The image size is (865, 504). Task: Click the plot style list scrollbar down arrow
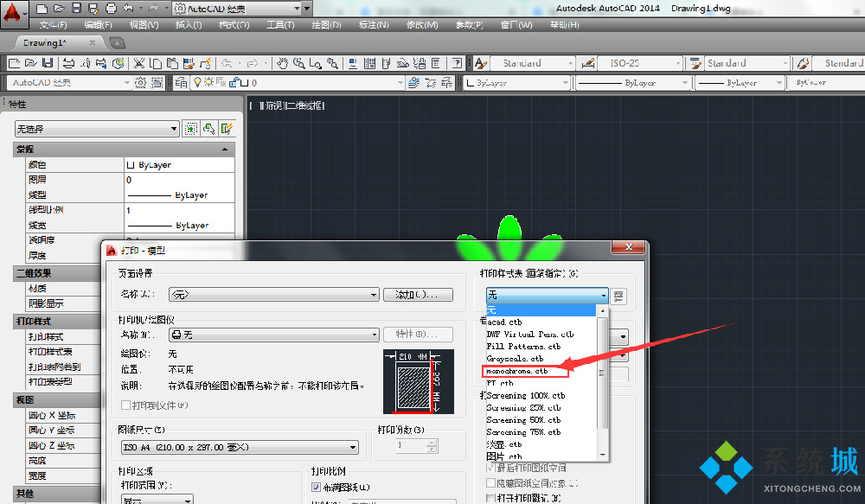tap(603, 454)
